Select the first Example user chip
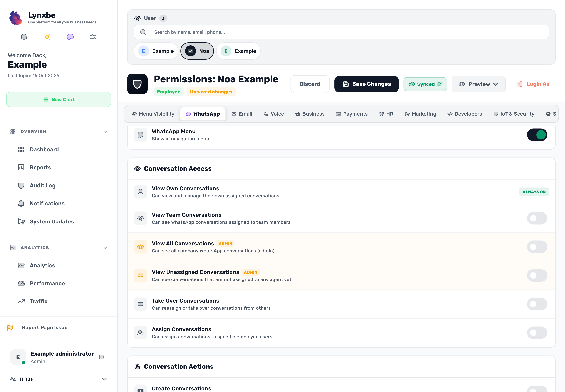 [156, 51]
